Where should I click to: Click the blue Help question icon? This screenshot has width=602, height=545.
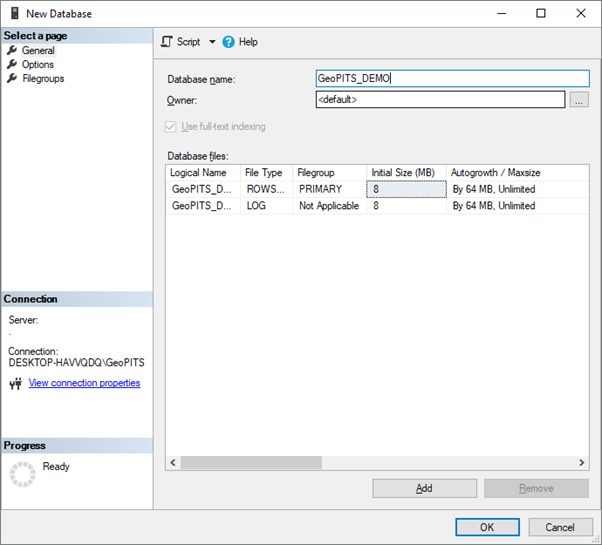(228, 42)
